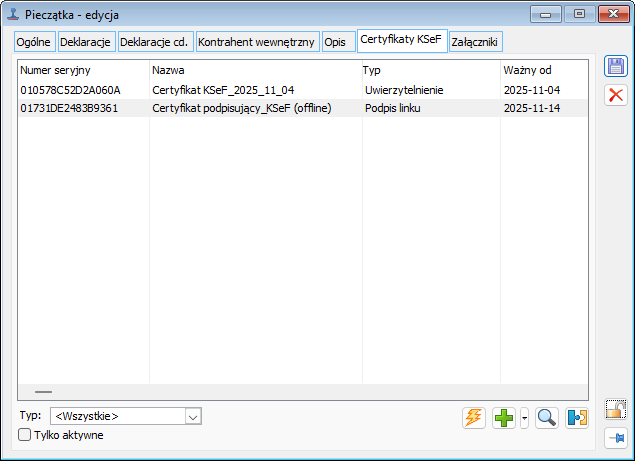The height and width of the screenshot is (461, 635).
Task: Sort by the Nazwa column header
Action: coord(256,70)
